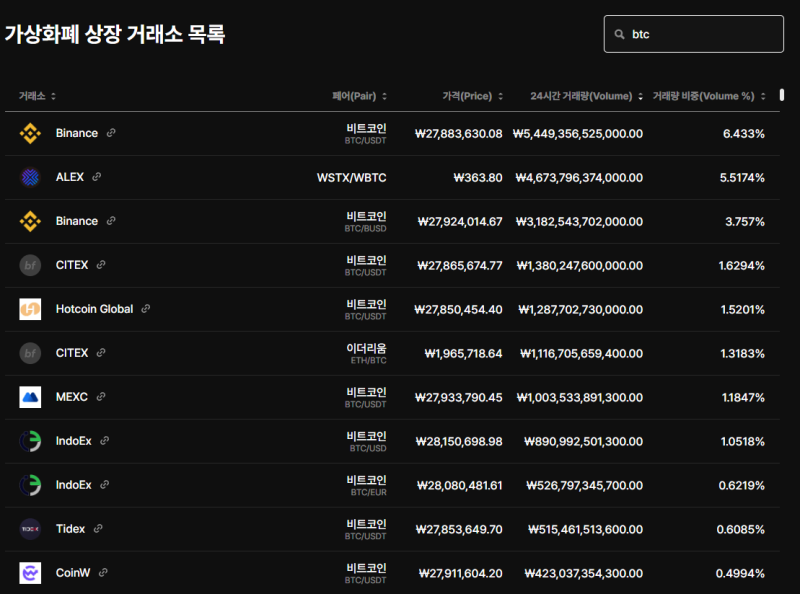Click the magnifier icon in the search box

click(619, 34)
